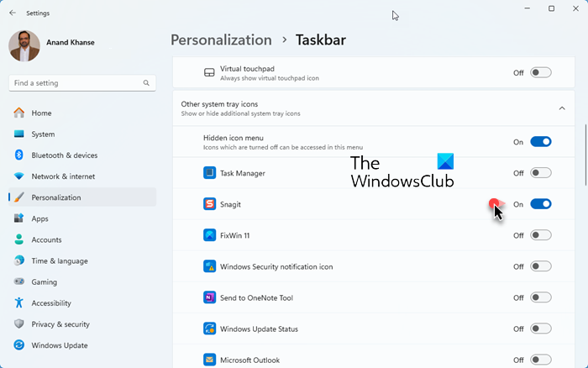Go to Bluetooth & devices
The width and height of the screenshot is (588, 368).
tap(82, 155)
